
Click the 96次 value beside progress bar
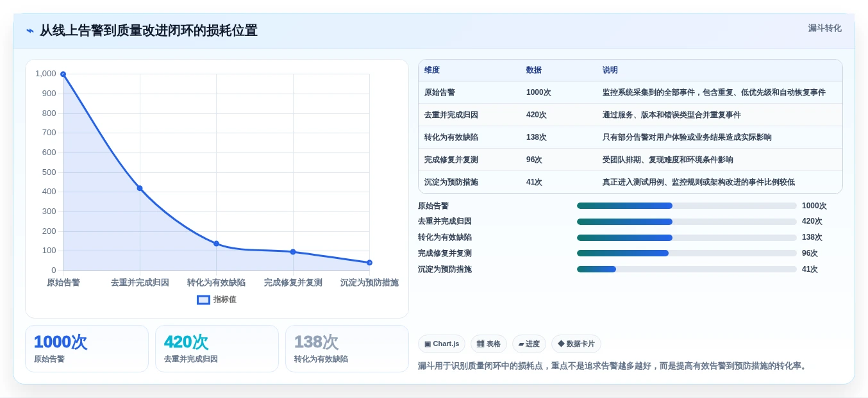810,253
